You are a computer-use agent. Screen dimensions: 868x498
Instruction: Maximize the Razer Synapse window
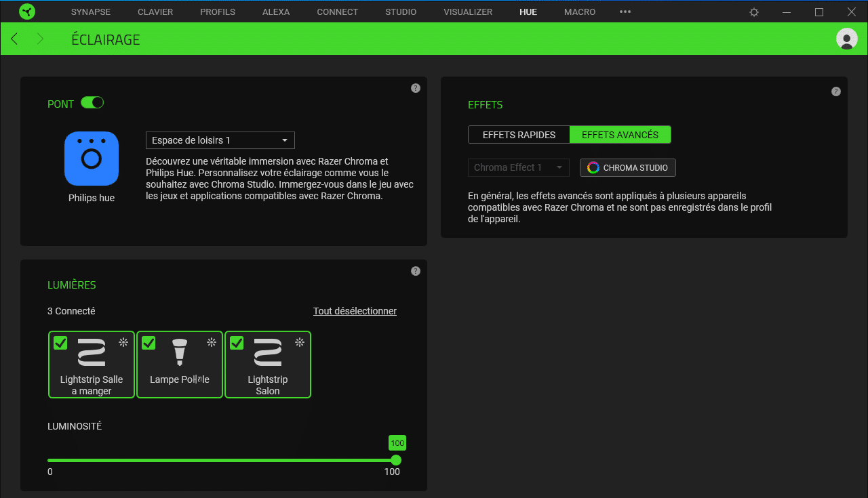[819, 12]
